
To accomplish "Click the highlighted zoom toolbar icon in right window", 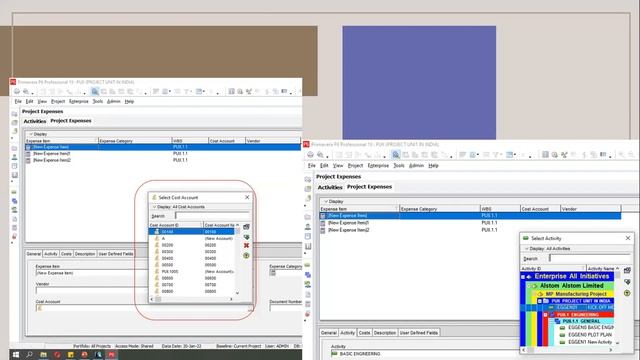I will click(x=396, y=155).
